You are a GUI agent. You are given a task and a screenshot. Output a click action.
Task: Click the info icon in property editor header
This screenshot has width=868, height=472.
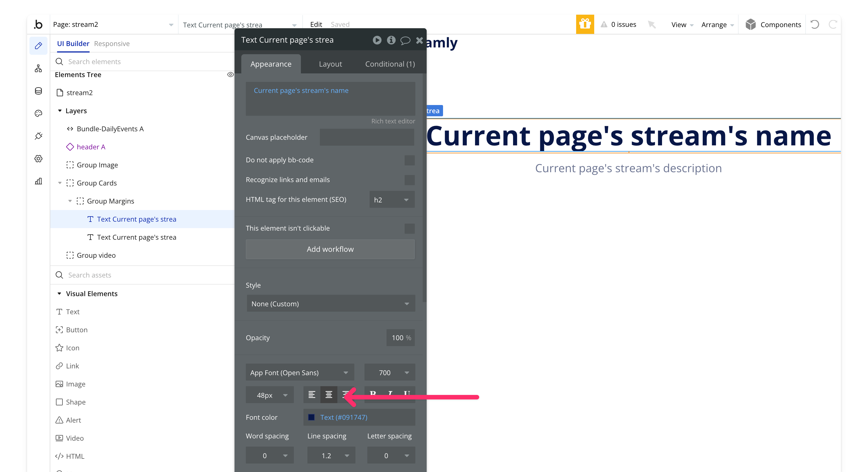391,40
